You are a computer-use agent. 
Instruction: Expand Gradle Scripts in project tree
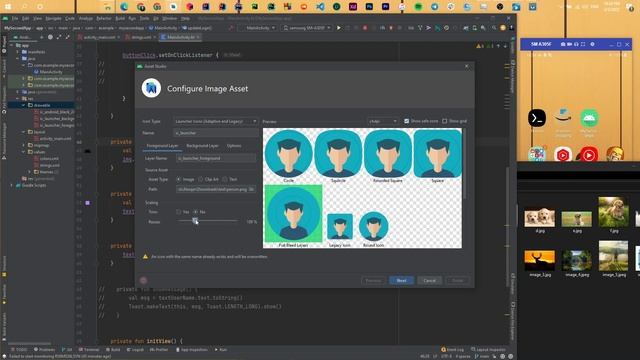coord(12,185)
